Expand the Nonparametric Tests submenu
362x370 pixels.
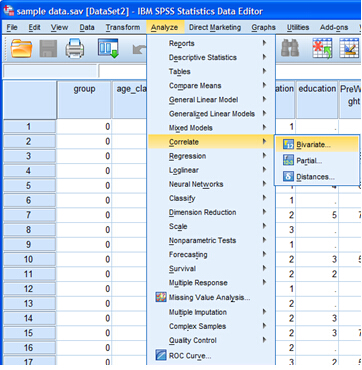point(211,240)
